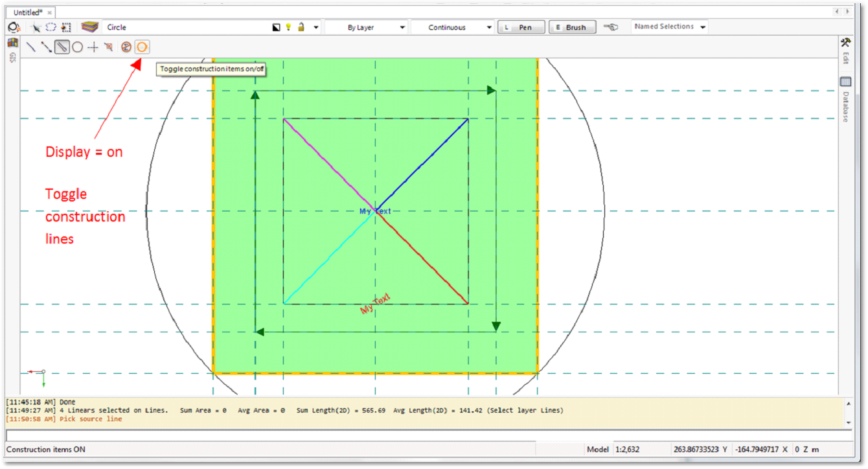
Task: Click the Pen button
Action: (521, 27)
